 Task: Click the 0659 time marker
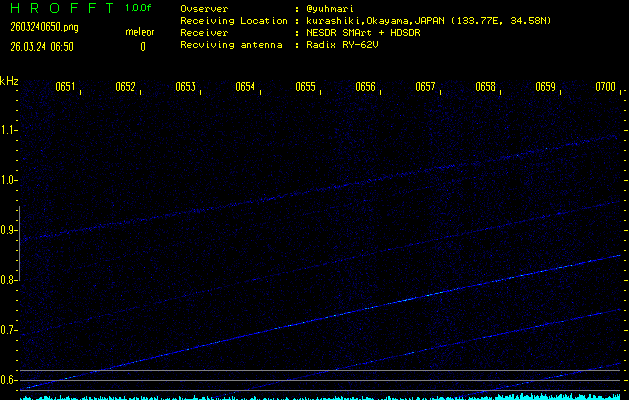pyautogui.click(x=545, y=87)
